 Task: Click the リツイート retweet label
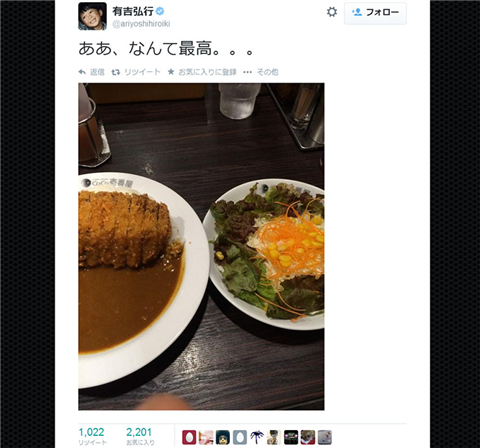pos(142,72)
